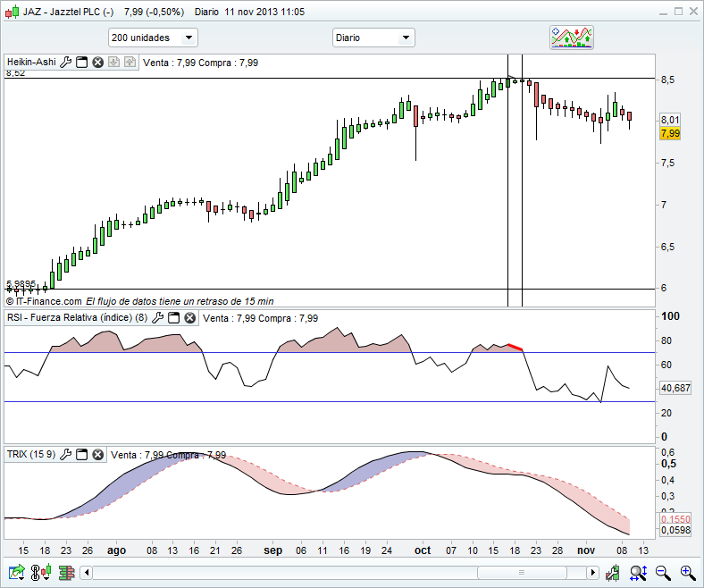Open the indicators toolbar button above the chart
Viewport: 704px width, 588px height.
[572, 37]
